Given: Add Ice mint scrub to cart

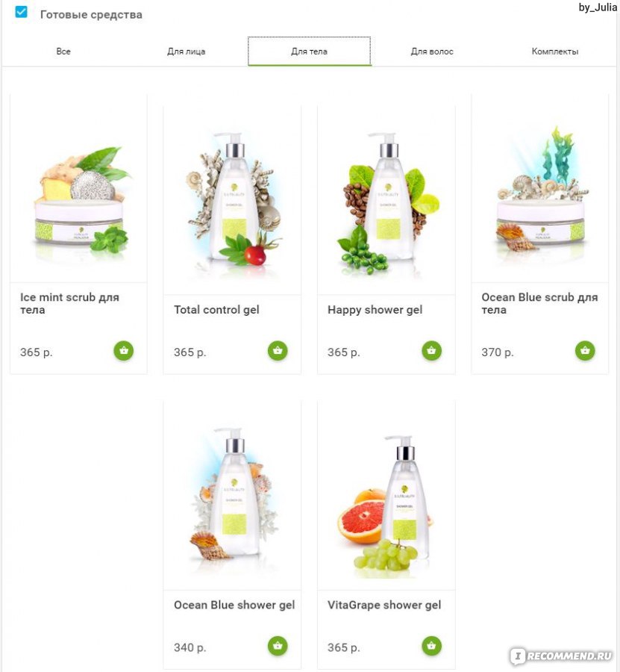Looking at the screenshot, I should [124, 351].
